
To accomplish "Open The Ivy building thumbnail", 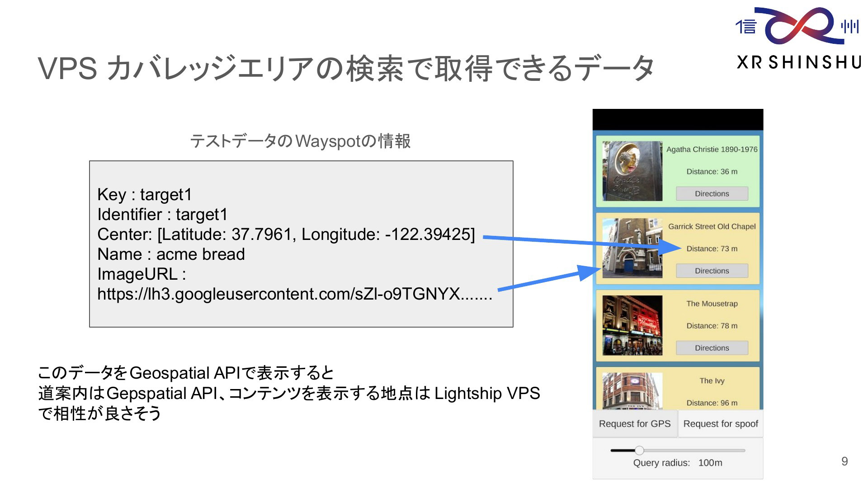I will tap(632, 391).
